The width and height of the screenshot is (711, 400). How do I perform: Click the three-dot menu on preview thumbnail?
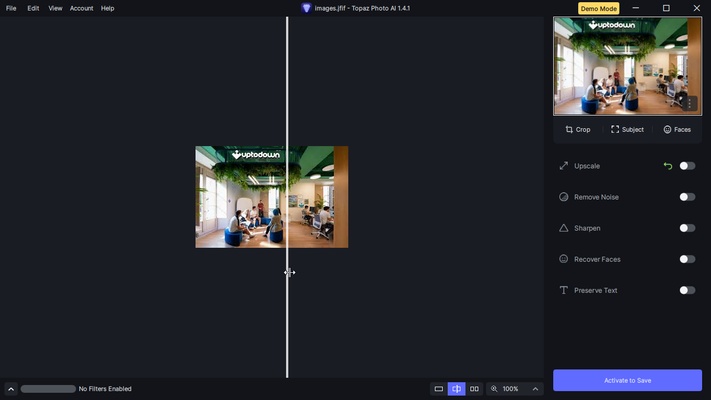pos(689,103)
